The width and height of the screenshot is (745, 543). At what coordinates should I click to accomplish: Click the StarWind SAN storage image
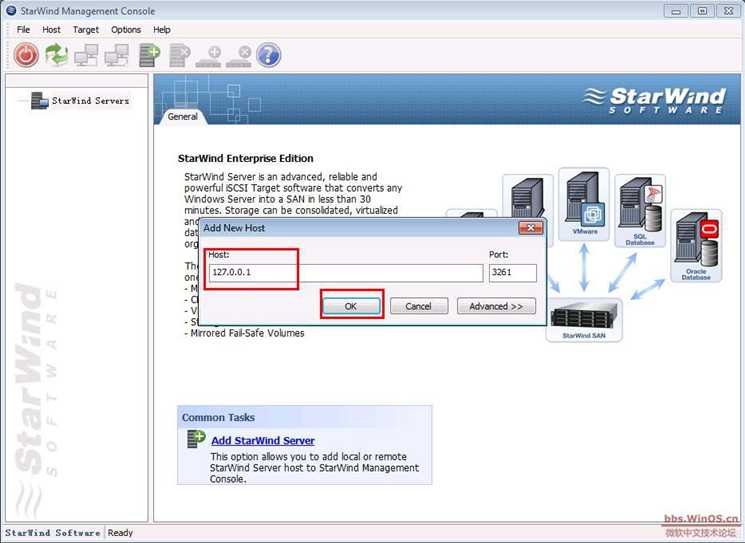pyautogui.click(x=584, y=320)
